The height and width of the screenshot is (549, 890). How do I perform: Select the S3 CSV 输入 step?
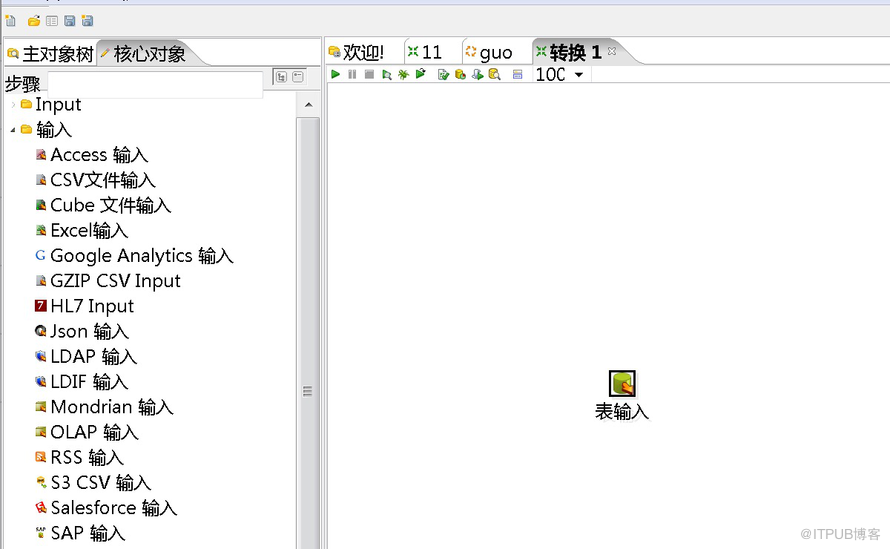point(93,483)
